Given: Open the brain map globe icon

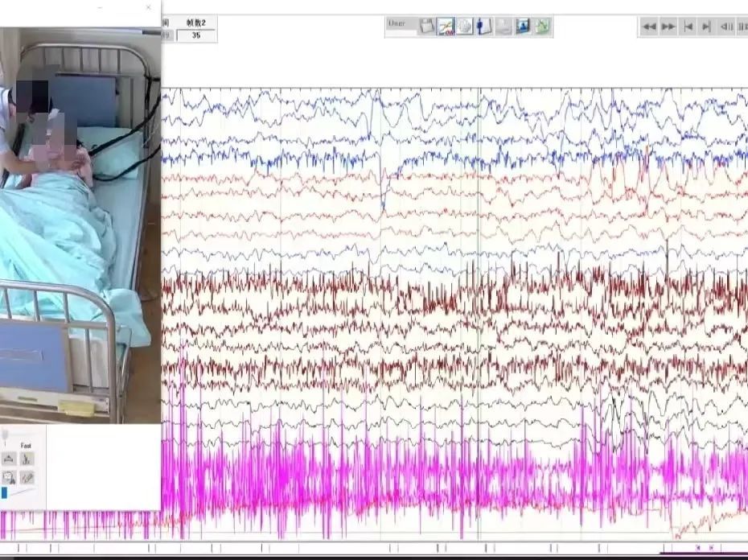Looking at the screenshot, I should click(x=465, y=26).
